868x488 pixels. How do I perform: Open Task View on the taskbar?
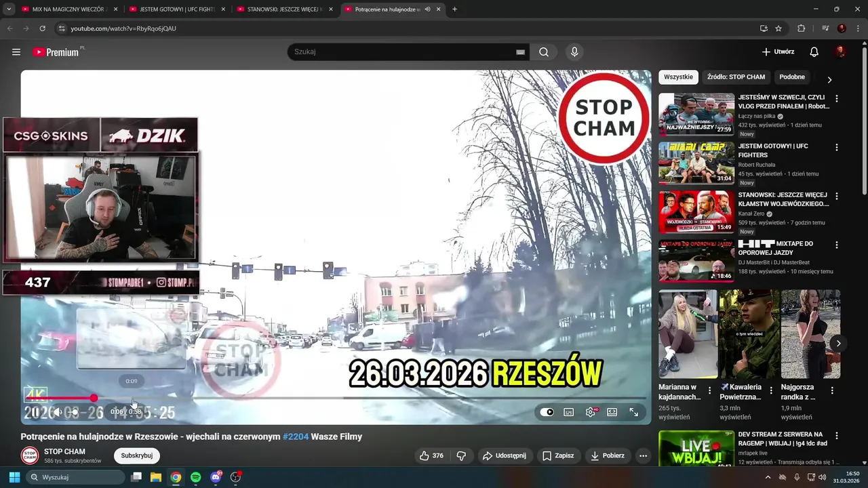point(136,477)
